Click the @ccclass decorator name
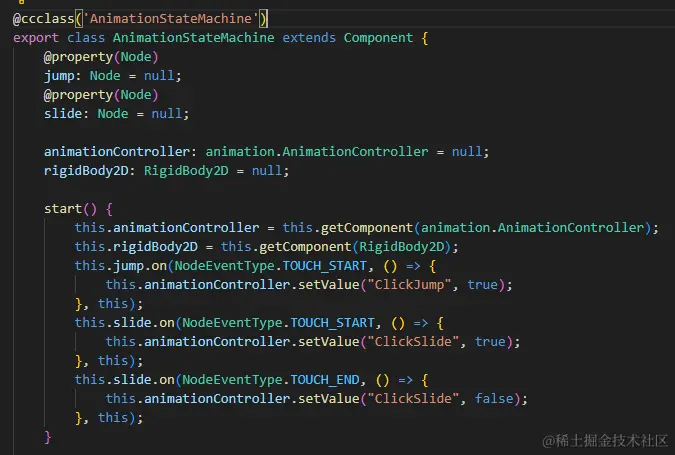 point(43,19)
